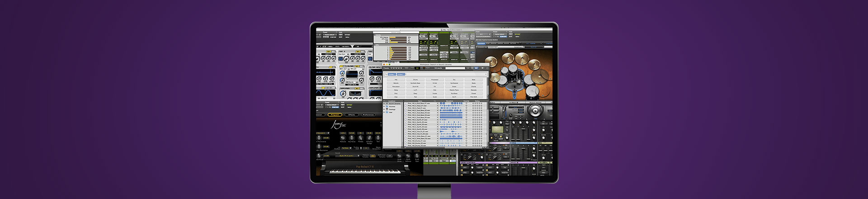Click the Ivory Trim knob
Screen dimensions: 868x199
tap(378, 138)
